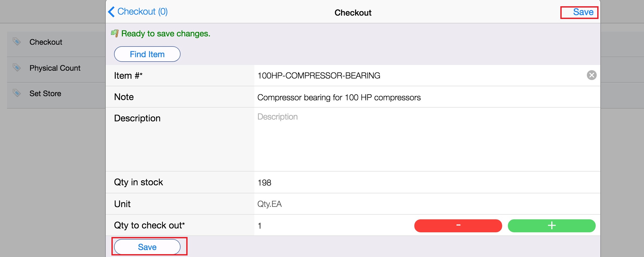Click the tag icon beside Set Store
The image size is (644, 257).
pyautogui.click(x=17, y=93)
